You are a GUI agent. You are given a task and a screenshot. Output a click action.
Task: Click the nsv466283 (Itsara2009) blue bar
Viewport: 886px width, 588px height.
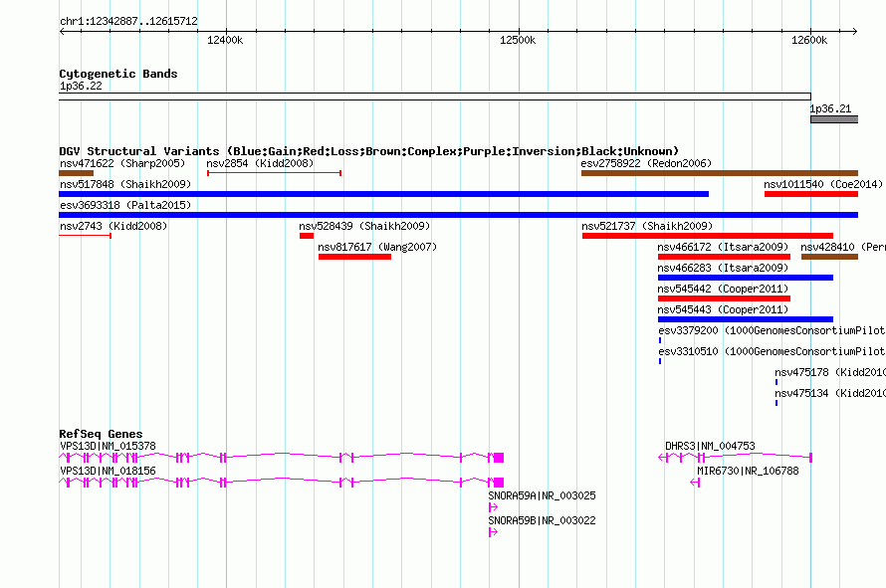click(746, 278)
